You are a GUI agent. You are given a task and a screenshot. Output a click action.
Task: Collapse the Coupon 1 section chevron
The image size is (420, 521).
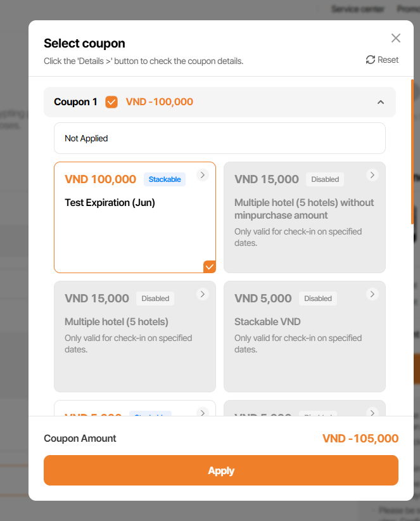tap(381, 102)
